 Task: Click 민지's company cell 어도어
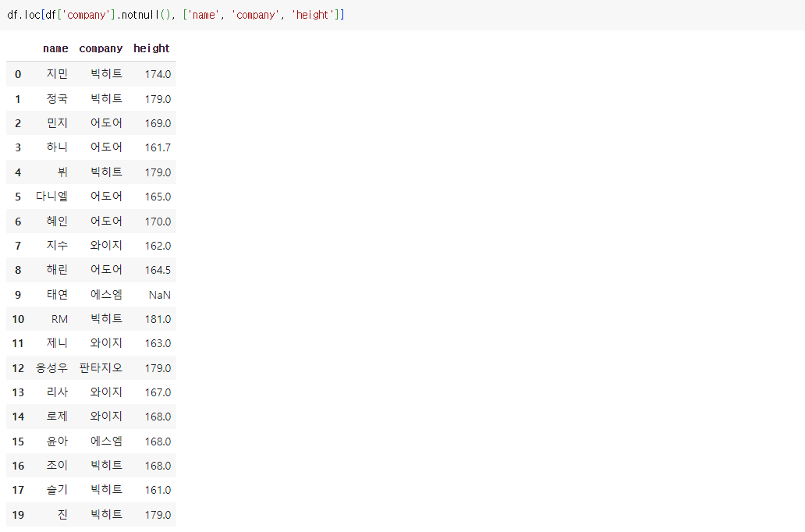106,123
